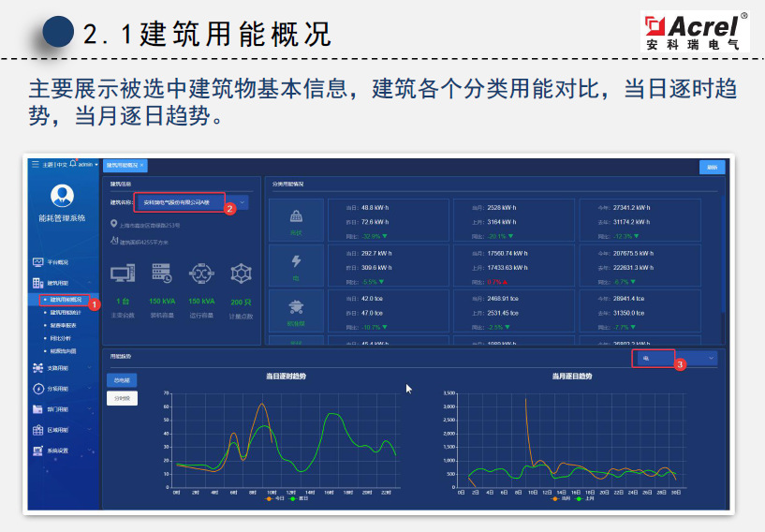
Task: Click the running capacity circular icon
Action: click(x=201, y=273)
